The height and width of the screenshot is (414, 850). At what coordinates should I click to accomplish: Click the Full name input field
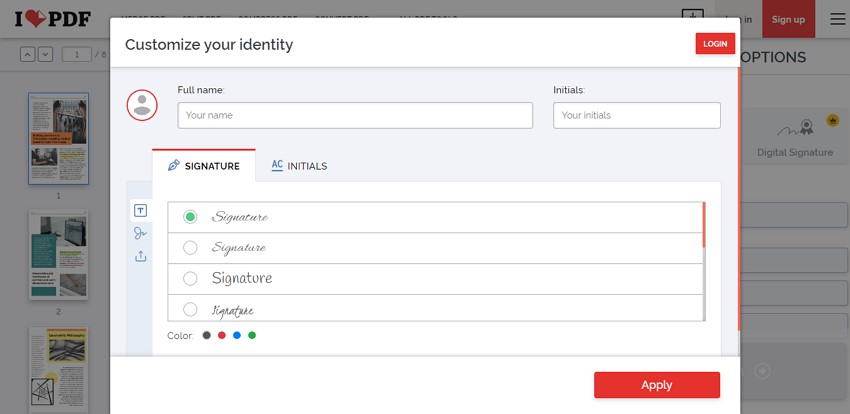[355, 115]
